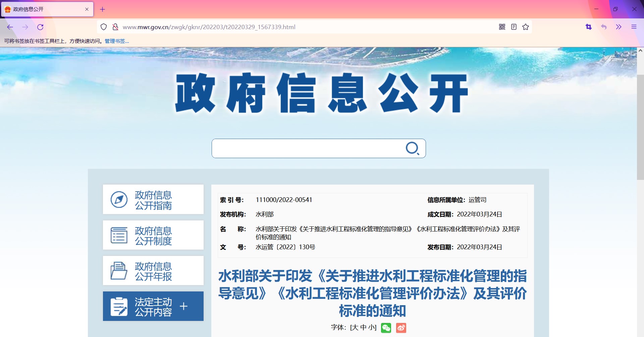Click the list document 制度 icon
Image resolution: width=644 pixels, height=337 pixels.
point(119,235)
